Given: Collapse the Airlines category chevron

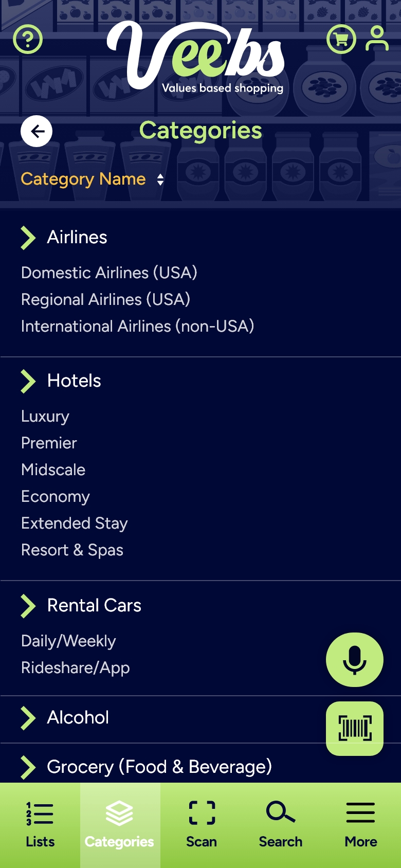Looking at the screenshot, I should [28, 238].
